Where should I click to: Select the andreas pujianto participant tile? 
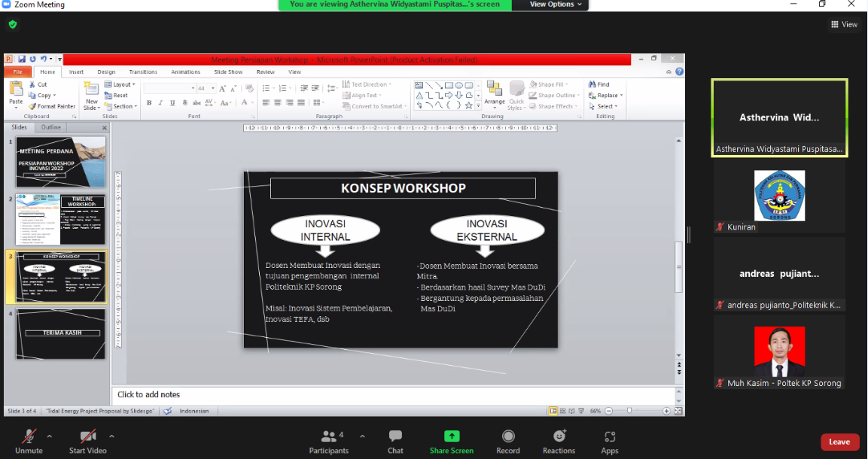[x=779, y=274]
